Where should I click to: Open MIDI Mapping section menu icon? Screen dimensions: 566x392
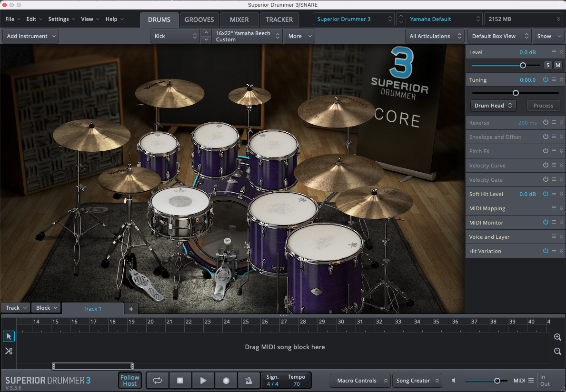(554, 208)
